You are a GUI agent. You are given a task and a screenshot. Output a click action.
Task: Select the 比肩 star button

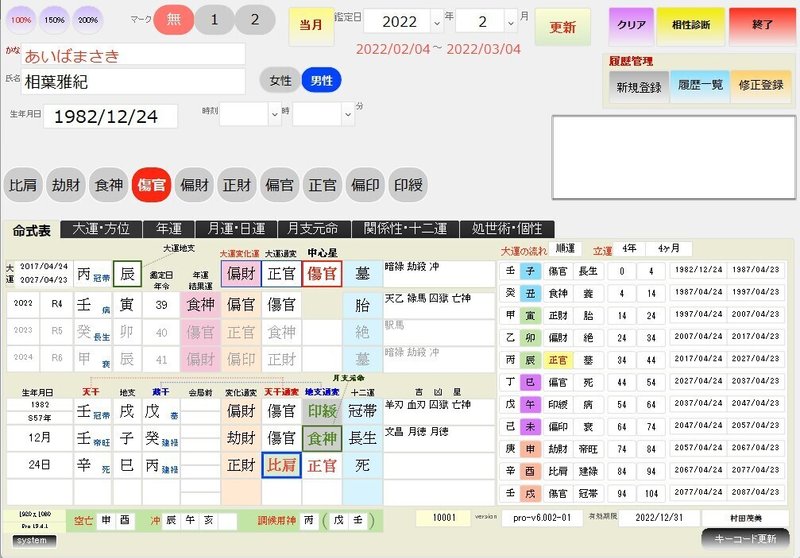23,185
